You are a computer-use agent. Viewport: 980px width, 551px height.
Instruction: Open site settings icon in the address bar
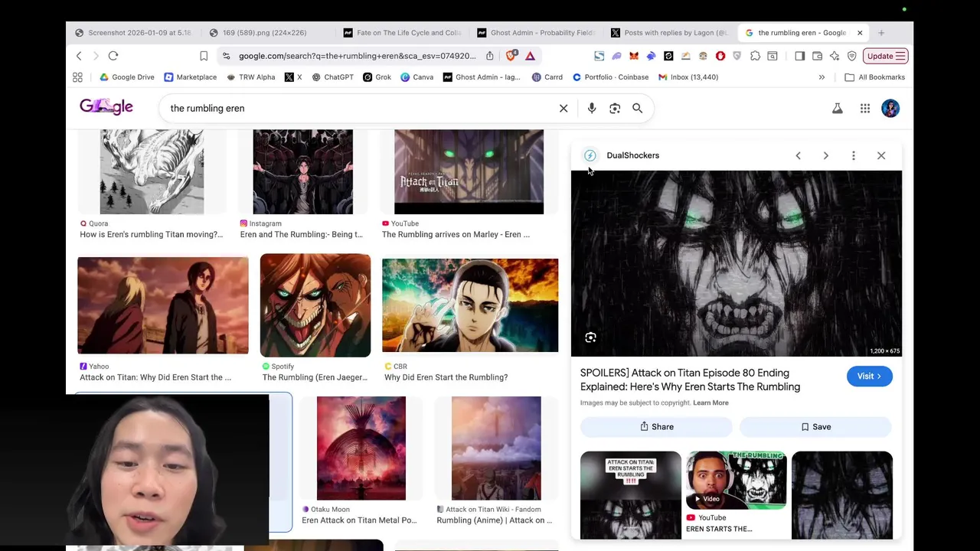point(226,56)
